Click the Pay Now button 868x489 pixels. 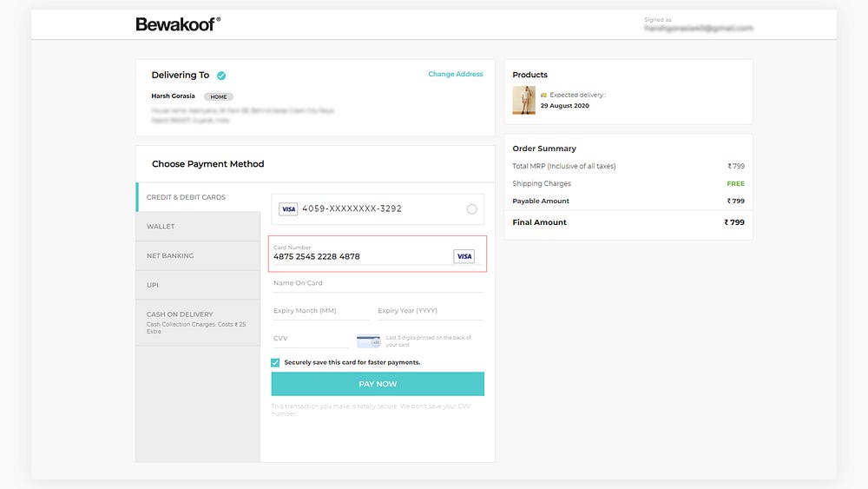(378, 384)
